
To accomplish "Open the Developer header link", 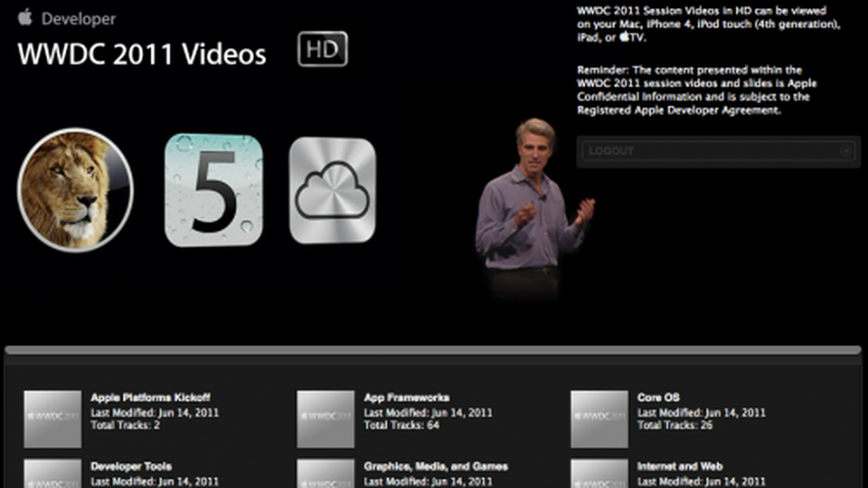I will (79, 19).
